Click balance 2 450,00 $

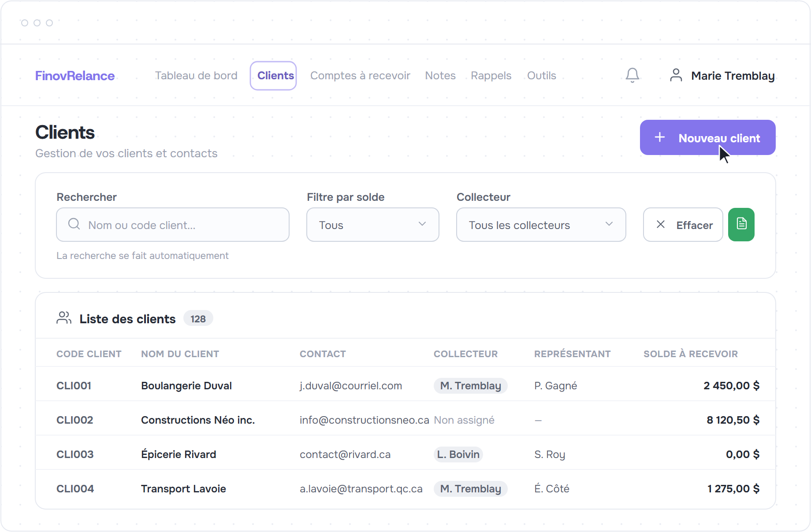click(732, 386)
